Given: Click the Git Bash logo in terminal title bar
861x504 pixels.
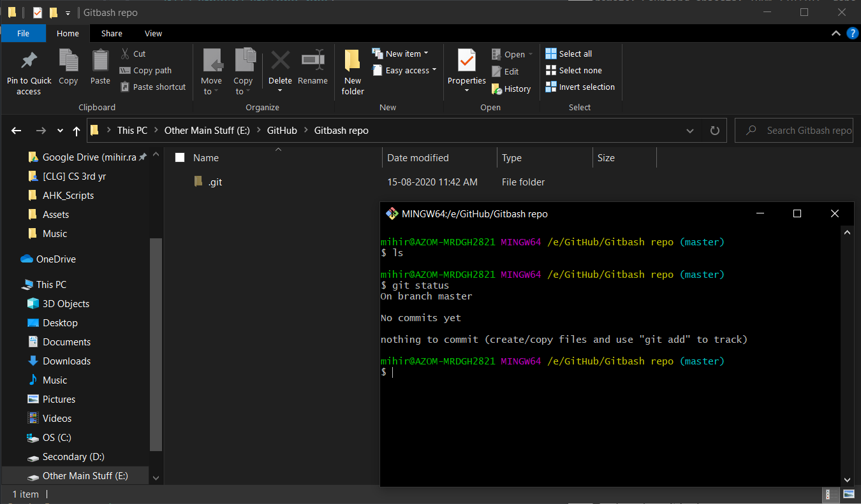Looking at the screenshot, I should click(x=392, y=214).
